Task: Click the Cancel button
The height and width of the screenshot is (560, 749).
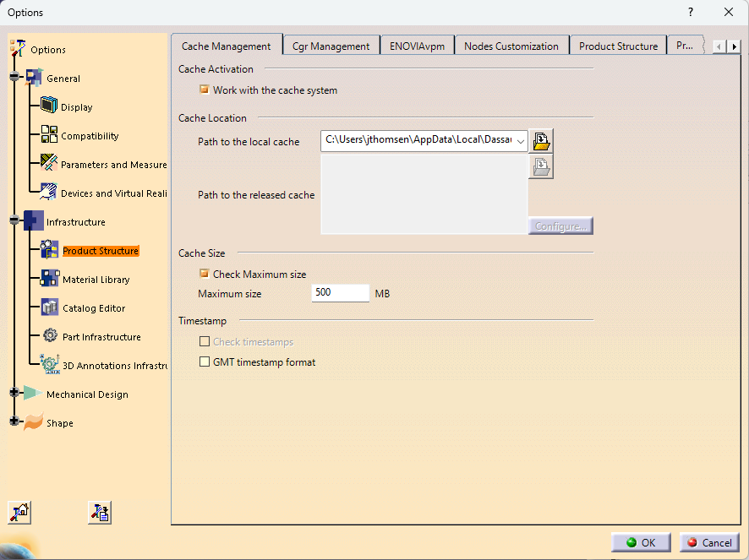Action: (x=709, y=542)
